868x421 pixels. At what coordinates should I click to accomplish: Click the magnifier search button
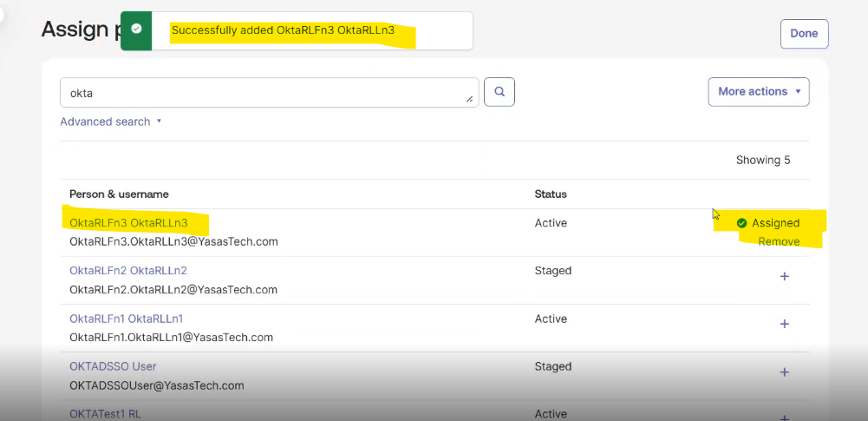coord(499,91)
